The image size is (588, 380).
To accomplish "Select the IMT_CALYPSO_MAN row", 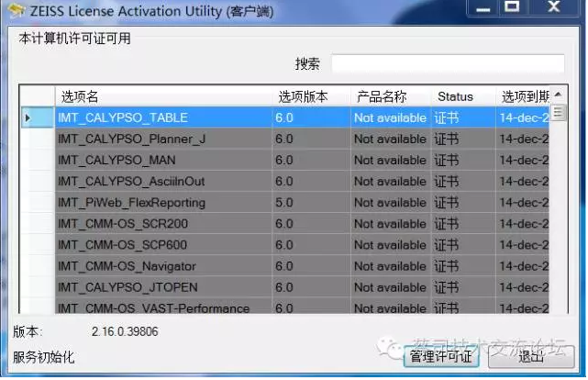I will (x=285, y=161).
